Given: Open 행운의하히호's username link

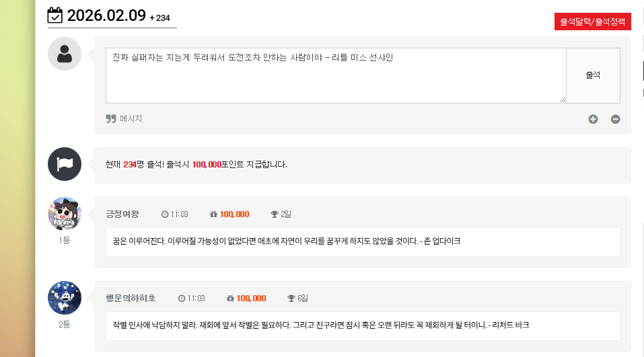Looking at the screenshot, I should (131, 299).
